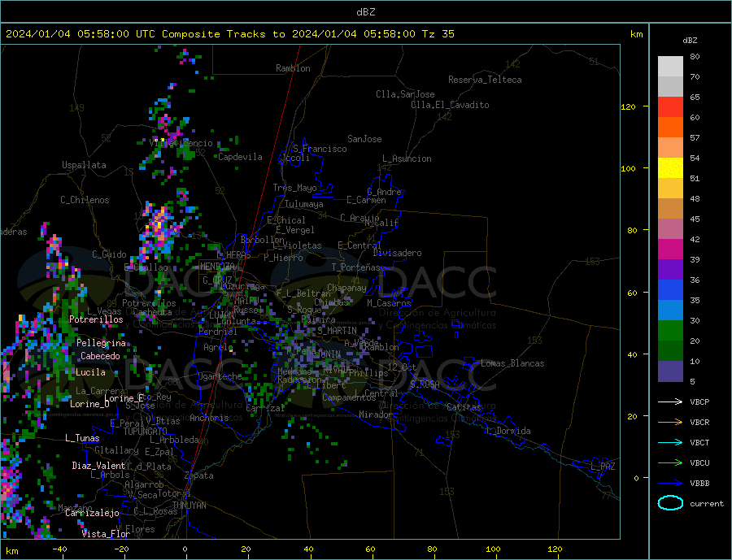Screen dimensions: 732x560
Task: Click the white Lucila label
Action: pyautogui.click(x=90, y=372)
